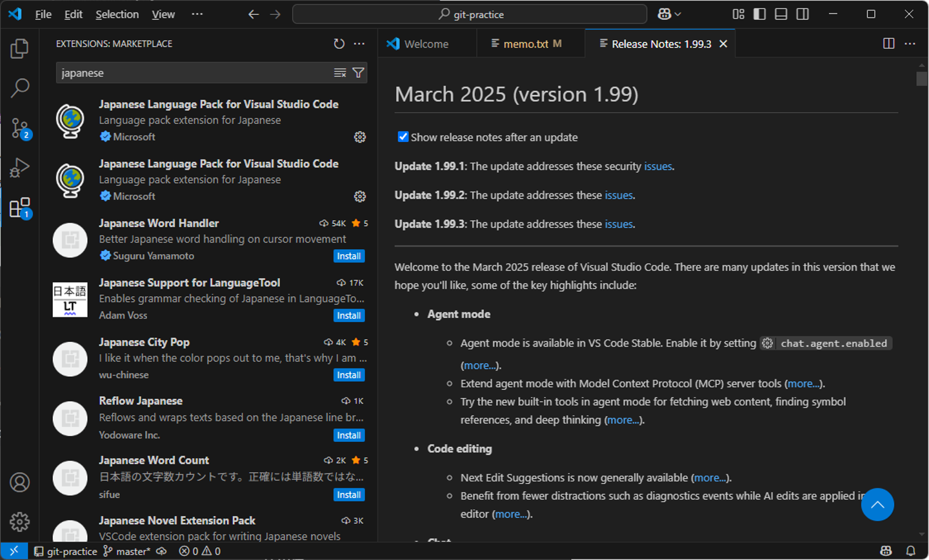Open the Search view in activity bar
This screenshot has height=560, width=929.
tap(19, 88)
